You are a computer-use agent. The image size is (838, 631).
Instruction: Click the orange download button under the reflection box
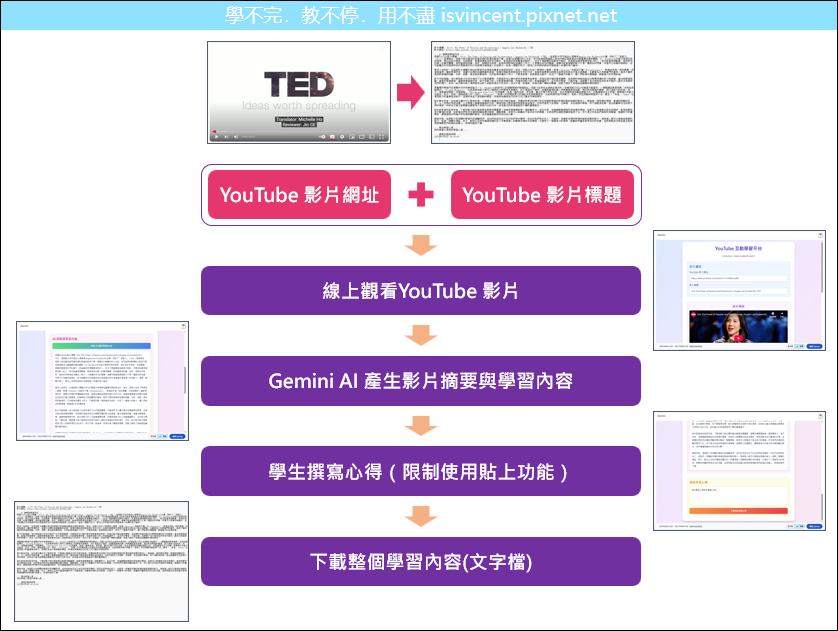point(738,511)
